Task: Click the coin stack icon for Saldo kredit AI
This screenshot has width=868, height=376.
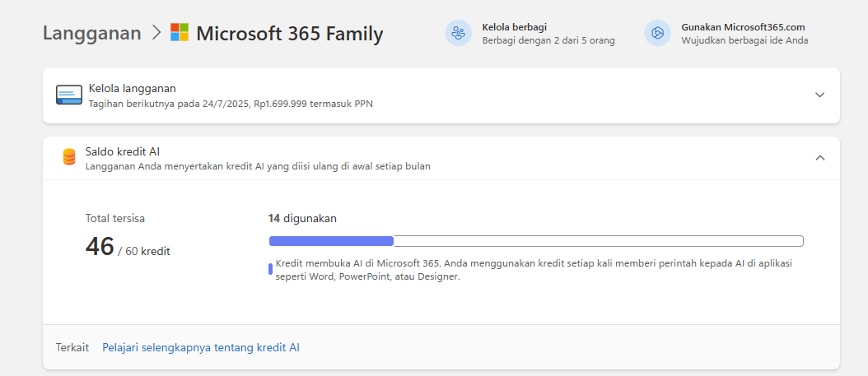Action: 69,157
